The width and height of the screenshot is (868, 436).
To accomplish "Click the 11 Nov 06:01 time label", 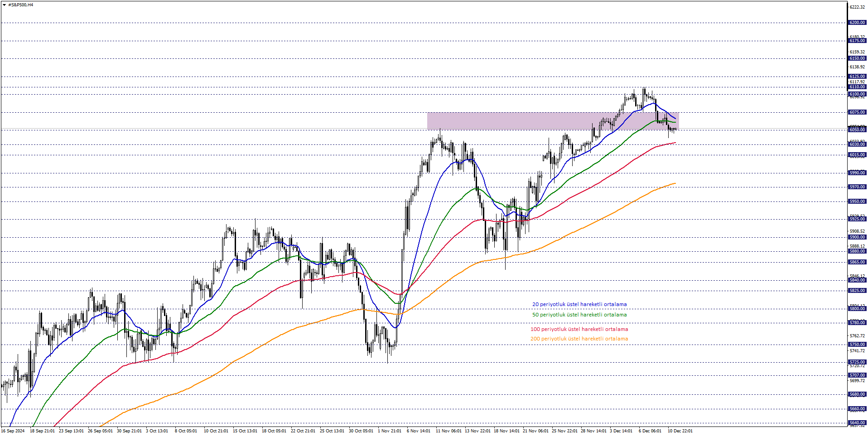I will pos(448,431).
